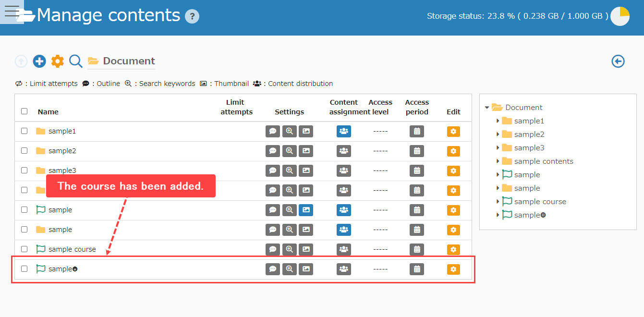Open the hamburger menu
The width and height of the screenshot is (644, 317).
[12, 12]
